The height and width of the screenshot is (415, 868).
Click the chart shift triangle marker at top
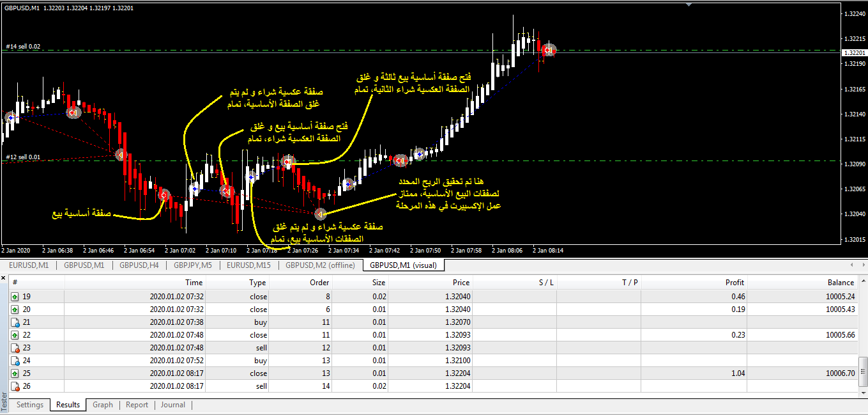pos(689,4)
